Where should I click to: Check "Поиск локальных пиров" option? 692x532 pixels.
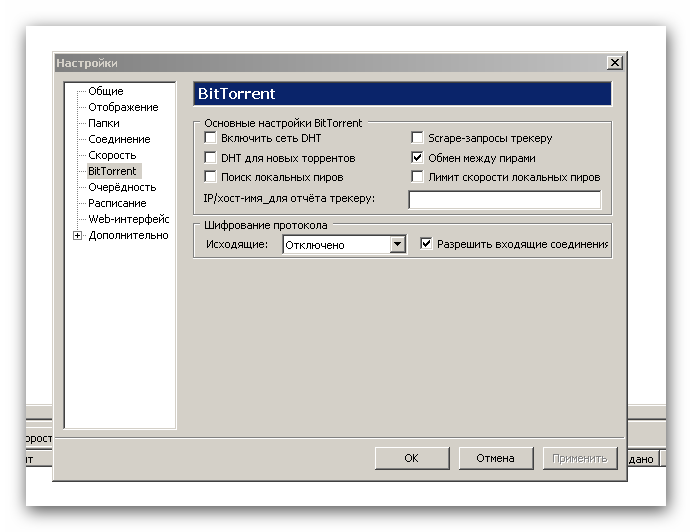(x=211, y=177)
